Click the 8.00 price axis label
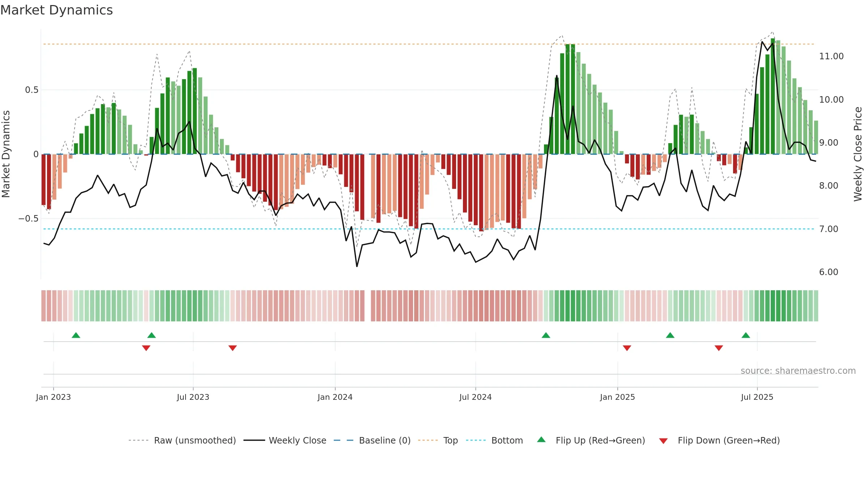 coord(829,186)
